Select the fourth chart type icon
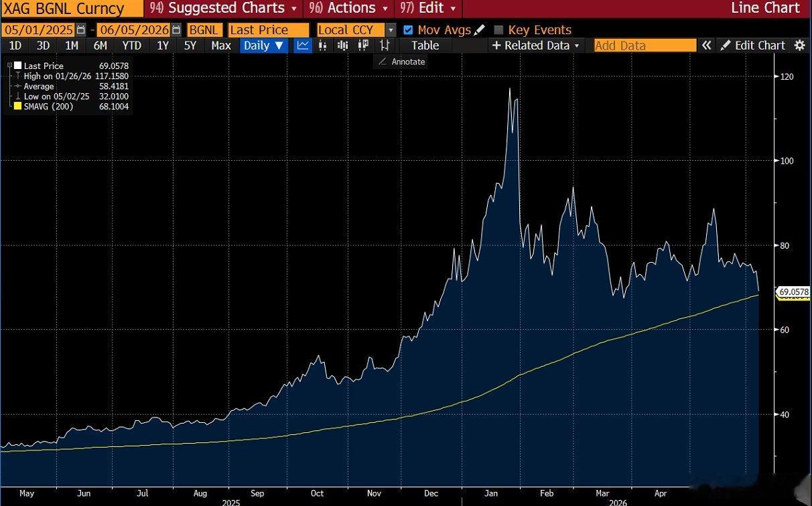 (x=363, y=46)
